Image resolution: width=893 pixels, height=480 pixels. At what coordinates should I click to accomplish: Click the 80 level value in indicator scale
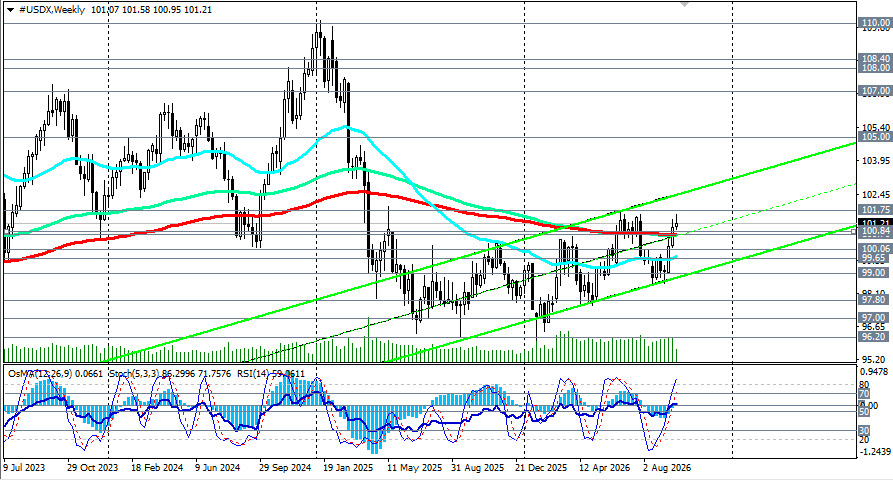(864, 384)
